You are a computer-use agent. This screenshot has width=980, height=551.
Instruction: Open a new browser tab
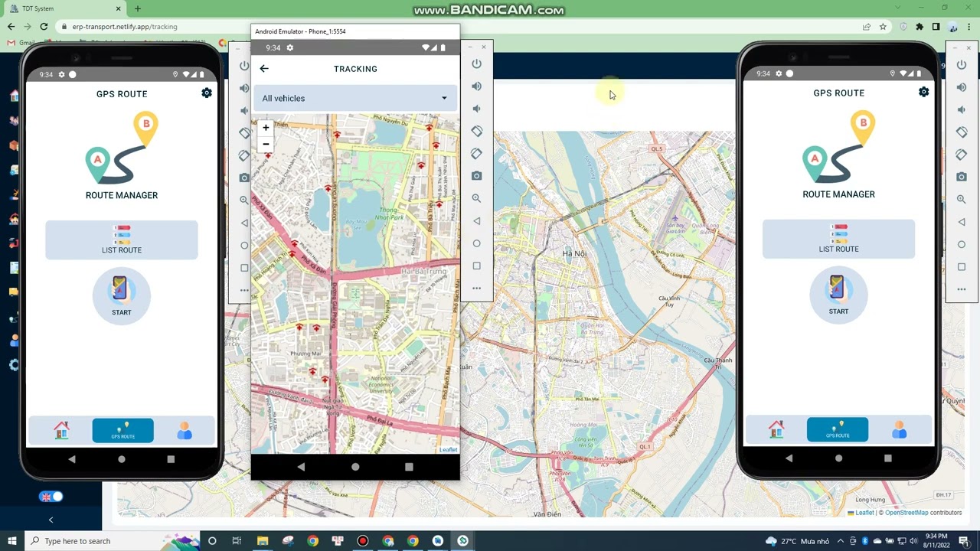click(x=138, y=8)
